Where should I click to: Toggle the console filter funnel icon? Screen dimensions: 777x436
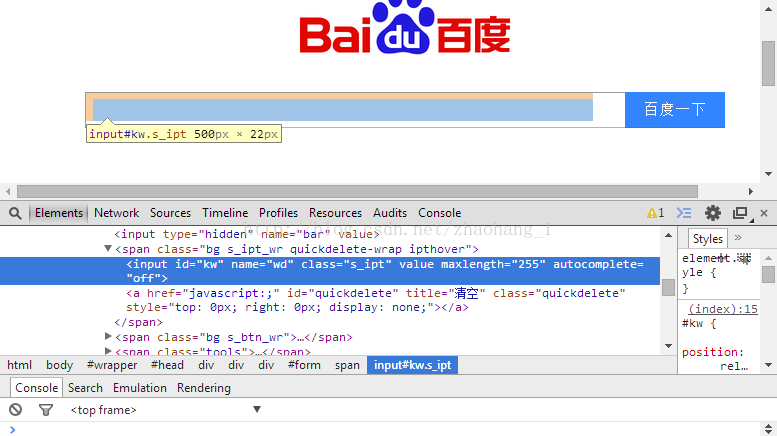pyautogui.click(x=46, y=410)
